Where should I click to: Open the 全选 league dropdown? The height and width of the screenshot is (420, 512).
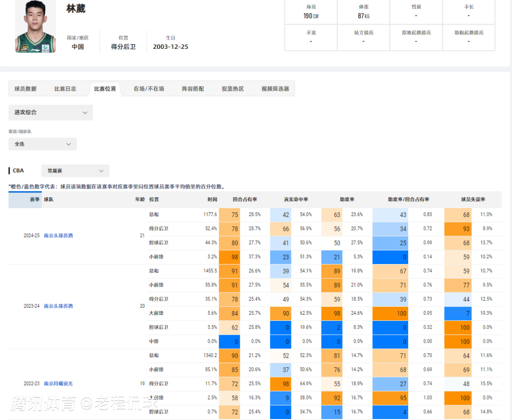point(43,144)
